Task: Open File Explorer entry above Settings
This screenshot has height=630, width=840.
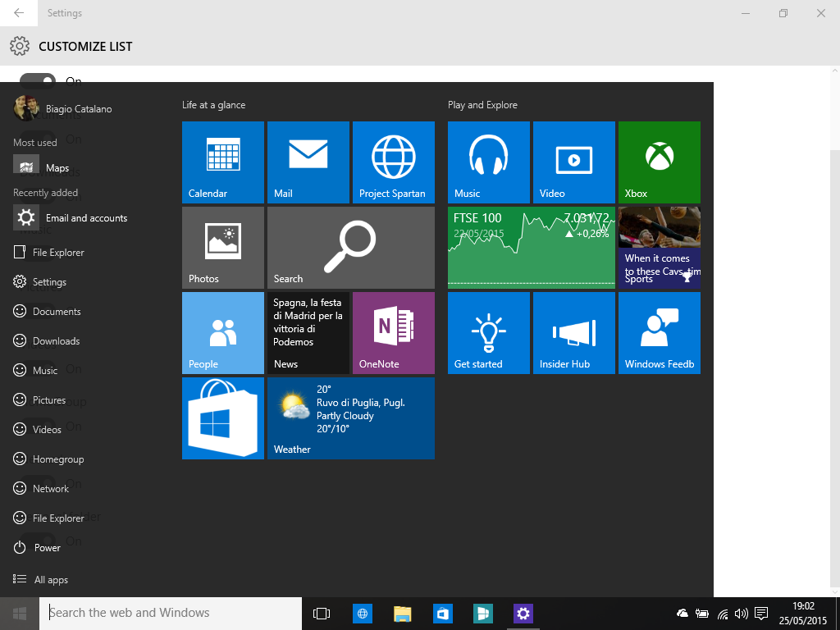Action: point(48,253)
